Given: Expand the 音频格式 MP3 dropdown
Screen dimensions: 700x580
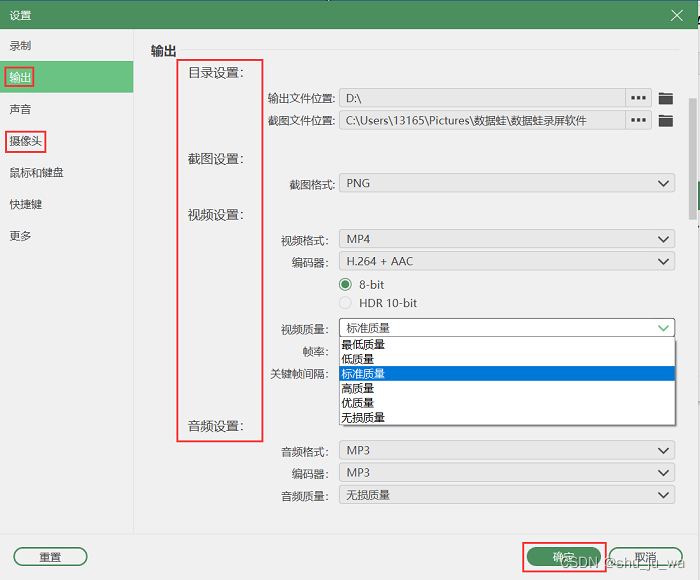Looking at the screenshot, I should (x=507, y=450).
